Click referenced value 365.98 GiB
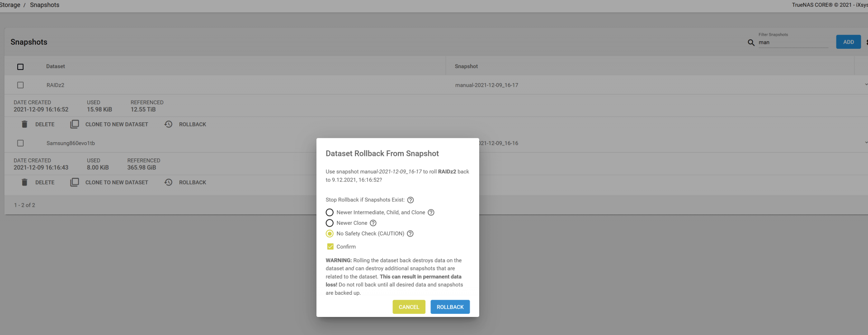Viewport: 868px width, 335px height. 142,167
